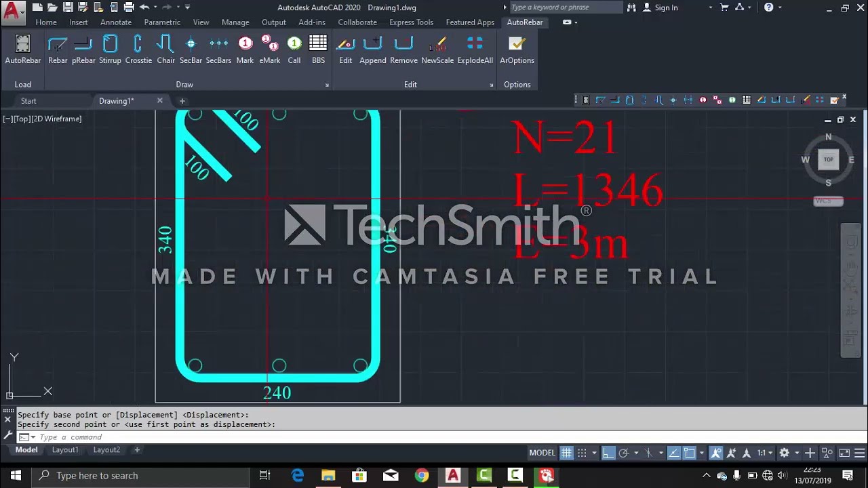The height and width of the screenshot is (488, 868).
Task: Click the search binoculars icon
Action: (632, 7)
